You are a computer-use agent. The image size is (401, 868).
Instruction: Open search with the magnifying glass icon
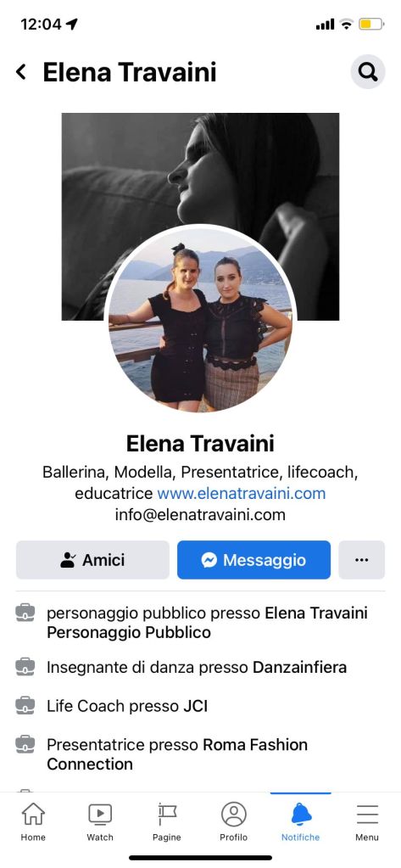point(368,71)
